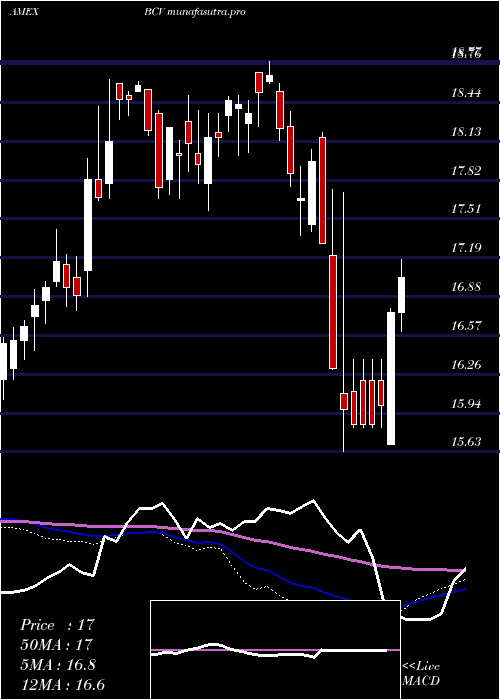This screenshot has width=500, height=700.
Task: Click the tallest red candlestick falling to 16.26
Action: pyautogui.click(x=333, y=312)
